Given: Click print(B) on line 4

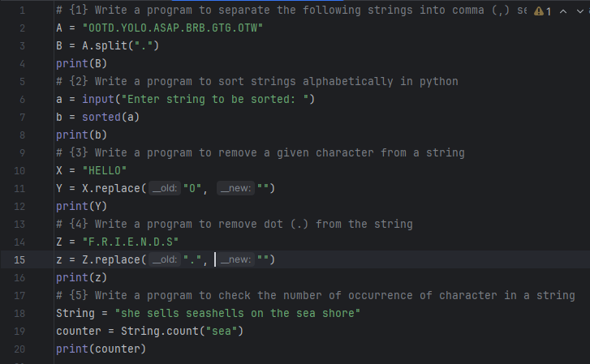Looking at the screenshot, I should 82,63.
